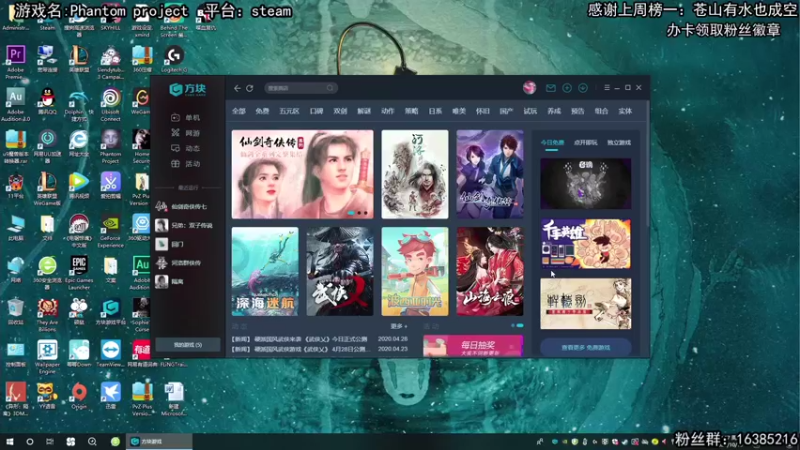This screenshot has height=450, width=800.
Task: Click the circled plus icon in header
Action: point(566,88)
